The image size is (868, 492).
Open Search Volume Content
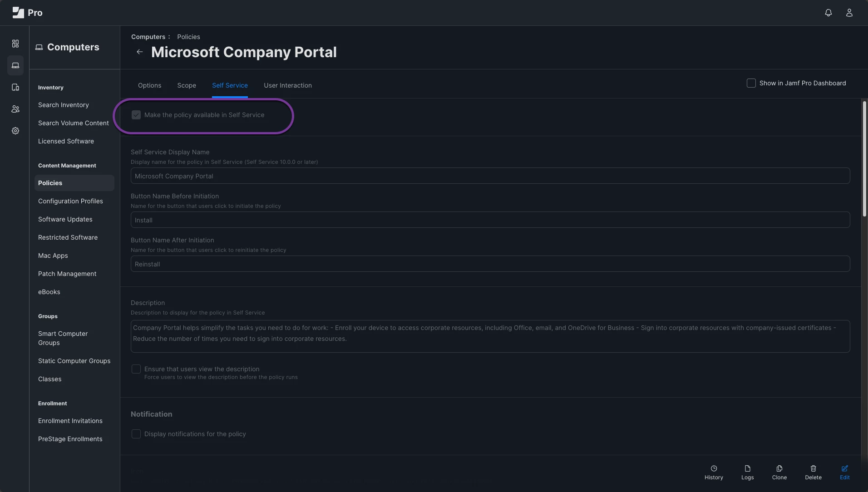pos(74,123)
